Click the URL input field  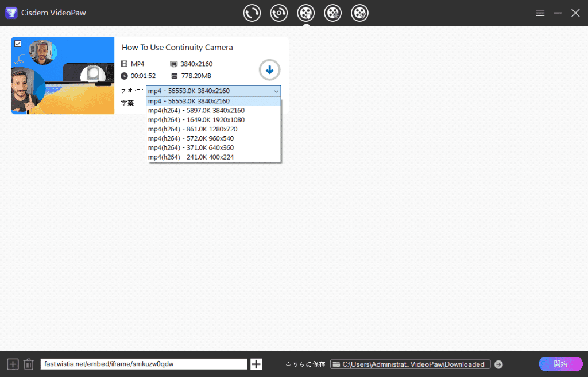[144, 364]
